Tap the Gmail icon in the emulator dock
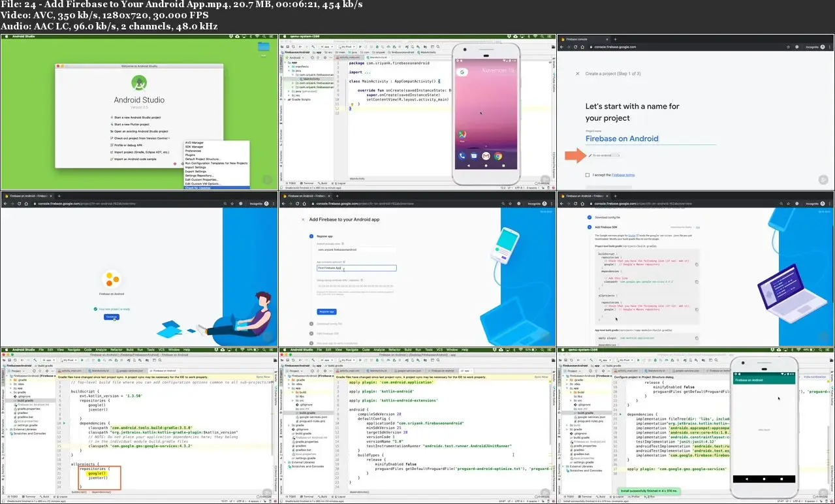The image size is (835, 504). coord(486,156)
